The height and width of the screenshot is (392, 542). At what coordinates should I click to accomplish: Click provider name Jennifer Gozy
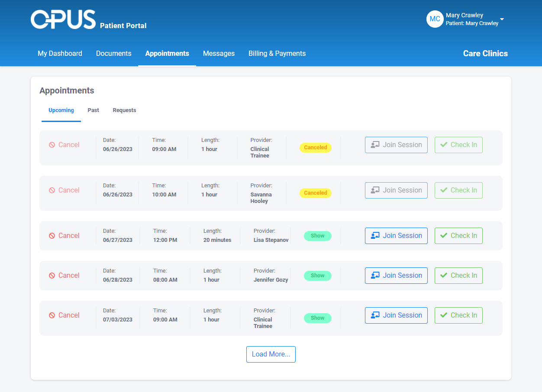[271, 280]
